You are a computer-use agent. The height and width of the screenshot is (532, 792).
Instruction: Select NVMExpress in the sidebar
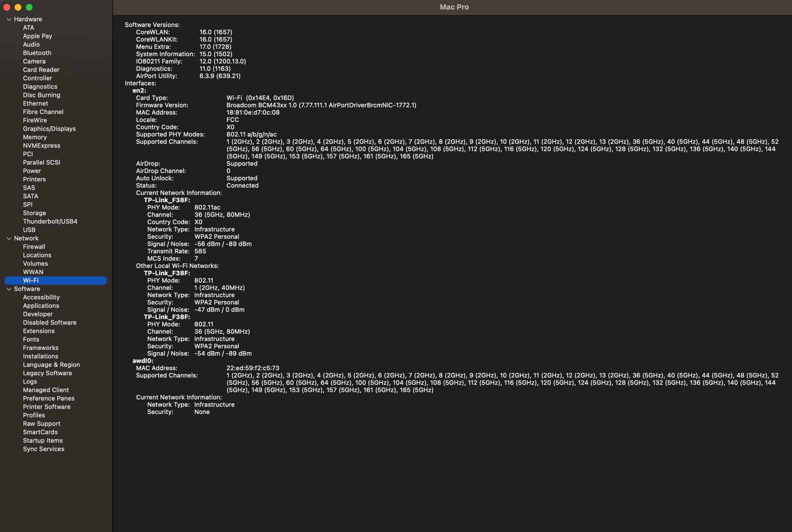pyautogui.click(x=41, y=145)
